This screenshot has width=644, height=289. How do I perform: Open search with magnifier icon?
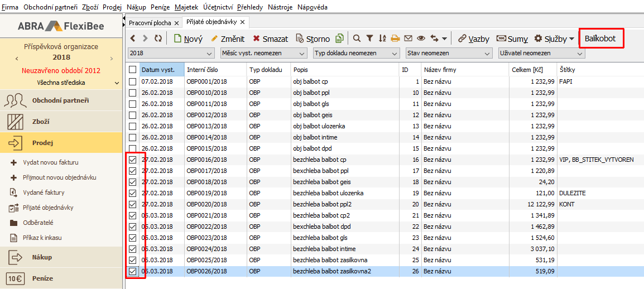tap(357, 38)
